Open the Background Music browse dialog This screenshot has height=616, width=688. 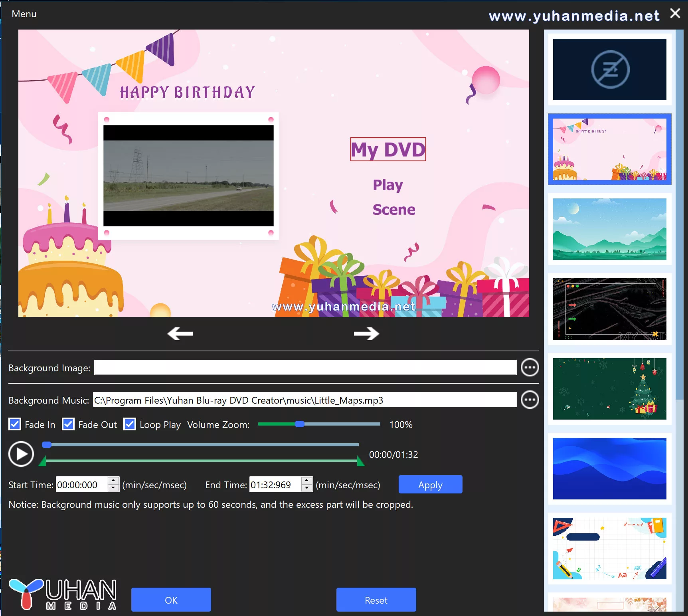pos(530,400)
